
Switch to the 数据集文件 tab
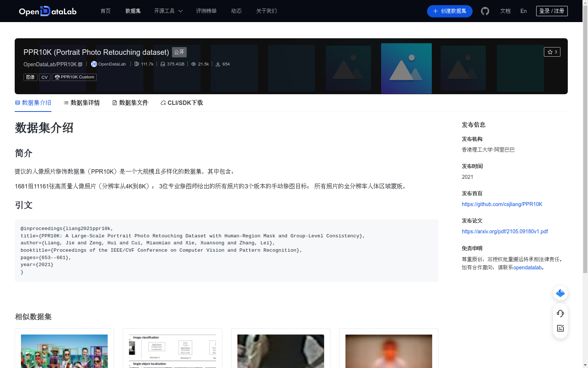click(130, 103)
